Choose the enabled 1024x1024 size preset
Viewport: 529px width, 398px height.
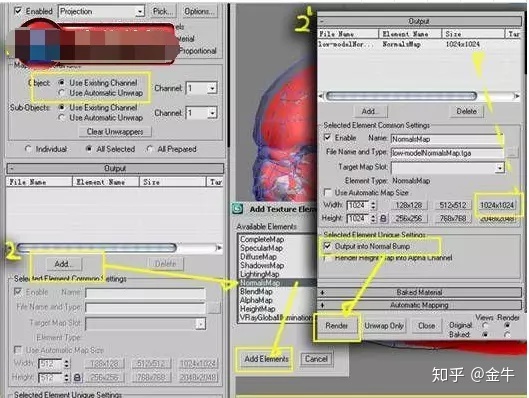click(x=497, y=205)
